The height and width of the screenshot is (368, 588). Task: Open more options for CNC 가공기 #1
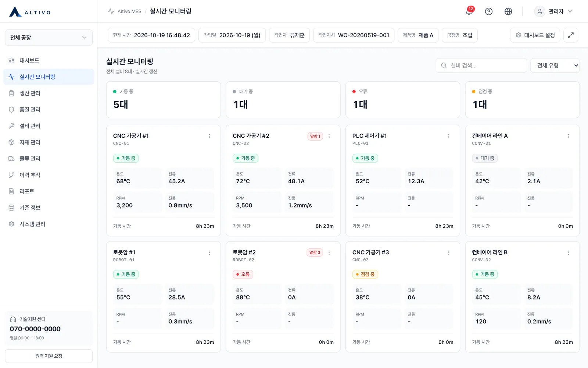pos(209,136)
